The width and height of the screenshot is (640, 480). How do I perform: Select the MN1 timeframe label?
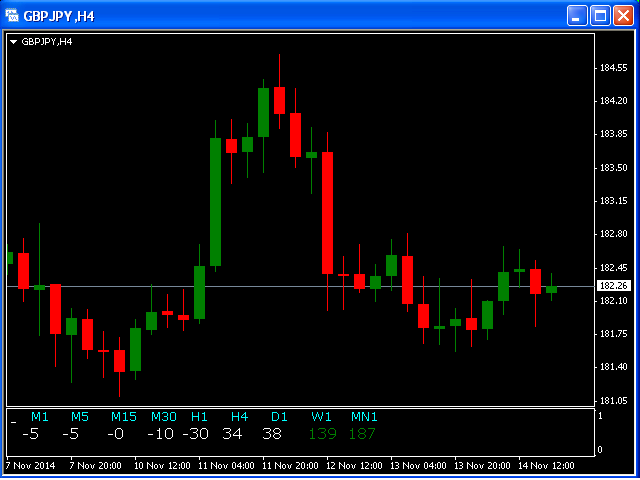[x=364, y=416]
